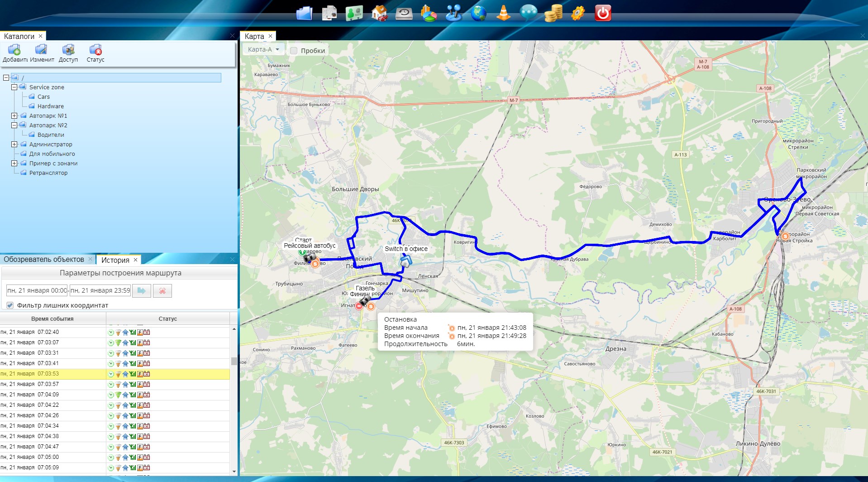Click the red power logout icon
The image size is (868, 482).
pos(603,13)
